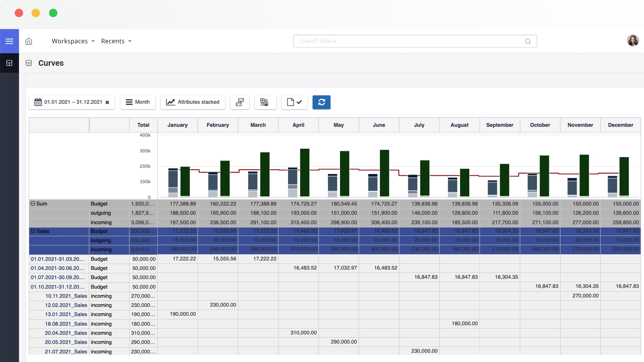
Task: Open the 10.11.2021_Sales entry
Action: [x=66, y=296]
